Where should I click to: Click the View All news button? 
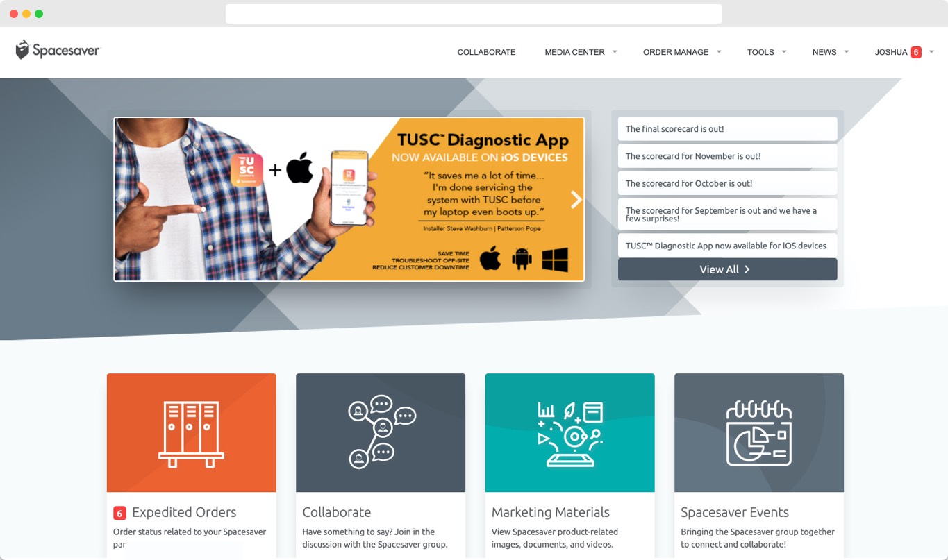point(727,269)
